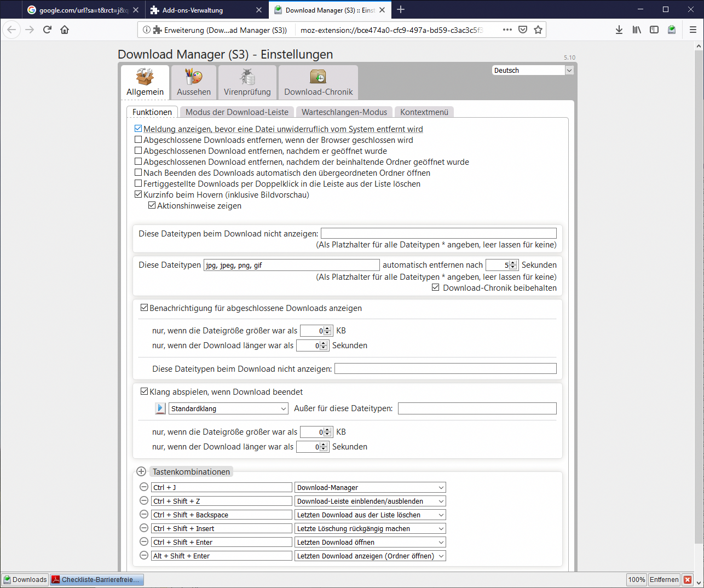Open the Warteschlangen-Modus subtab

(344, 112)
